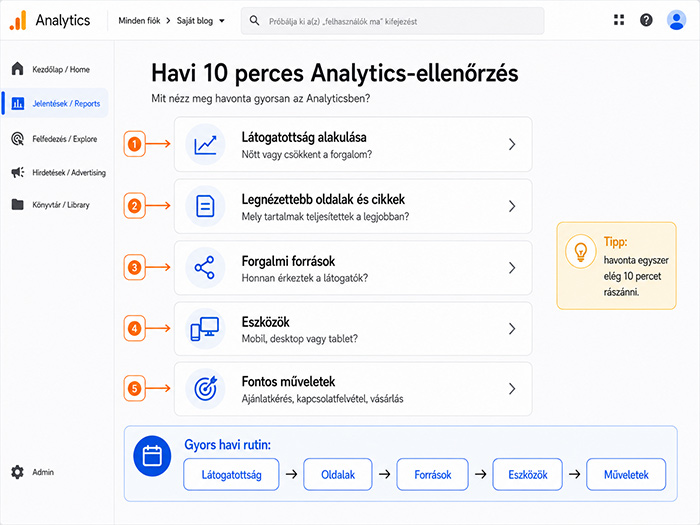
Task: Click the Források routine button
Action: 433,474
